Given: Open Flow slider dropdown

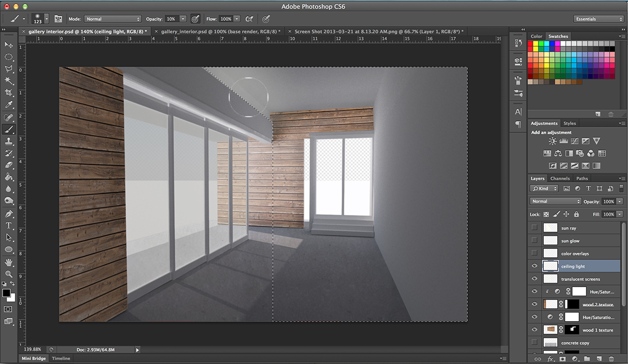Looking at the screenshot, I should click(x=237, y=19).
